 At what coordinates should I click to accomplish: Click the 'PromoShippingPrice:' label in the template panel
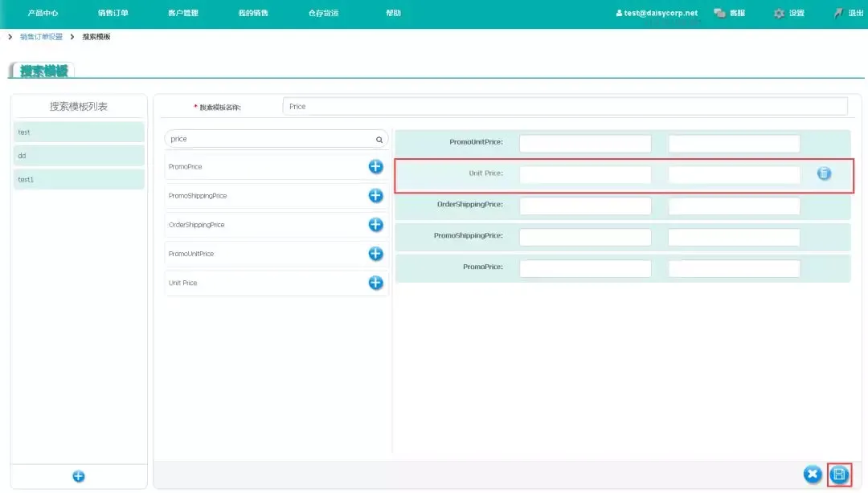click(469, 236)
